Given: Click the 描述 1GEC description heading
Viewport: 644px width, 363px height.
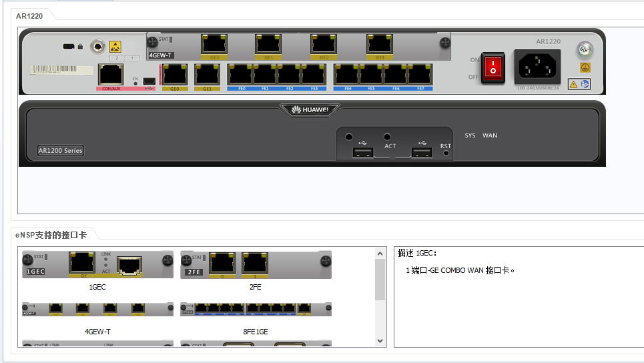Looking at the screenshot, I should 417,253.
